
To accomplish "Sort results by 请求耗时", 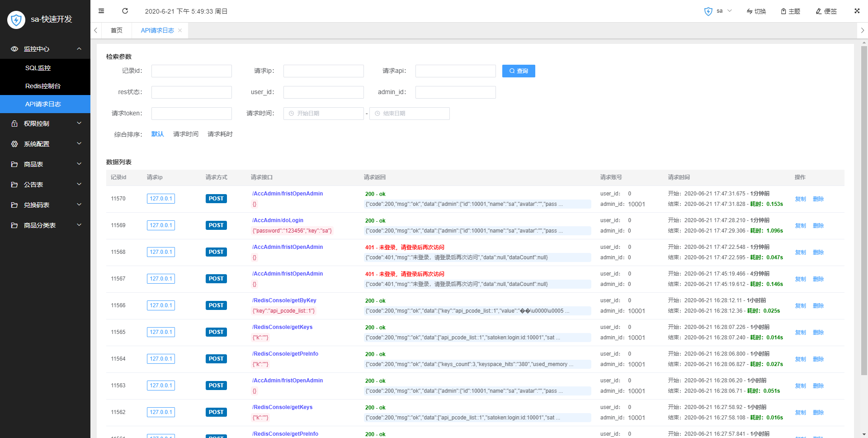I will [x=220, y=134].
